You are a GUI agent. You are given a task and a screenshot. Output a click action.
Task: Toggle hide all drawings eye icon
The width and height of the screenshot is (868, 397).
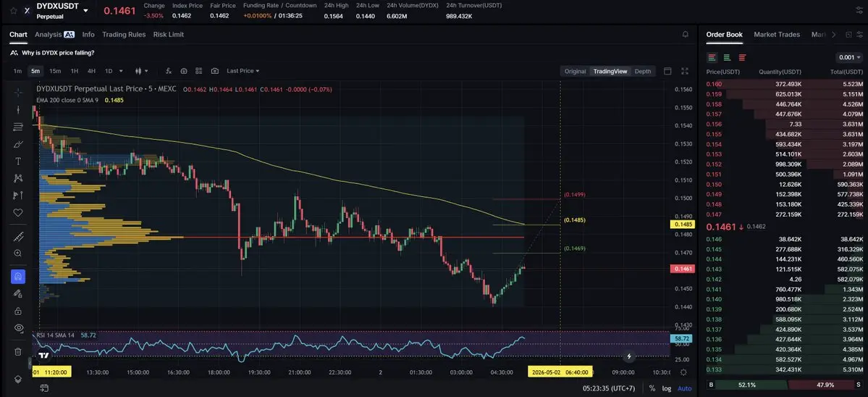coord(17,327)
